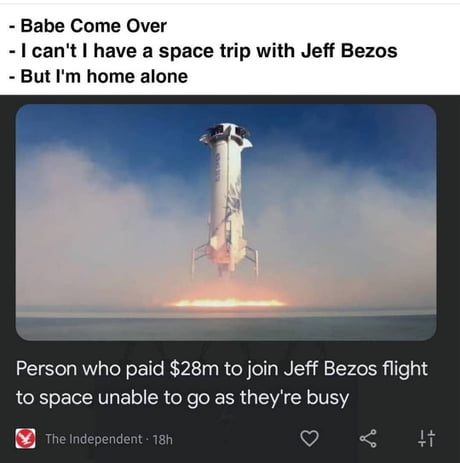Click the orange flame beneath the rocket
The height and width of the screenshot is (463, 460).
click(x=228, y=303)
